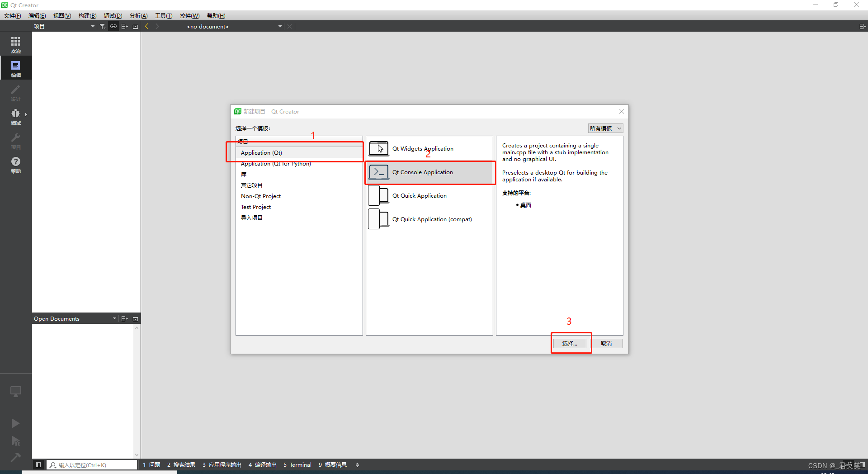
Task: Open the Search Results output pane
Action: (x=181, y=465)
